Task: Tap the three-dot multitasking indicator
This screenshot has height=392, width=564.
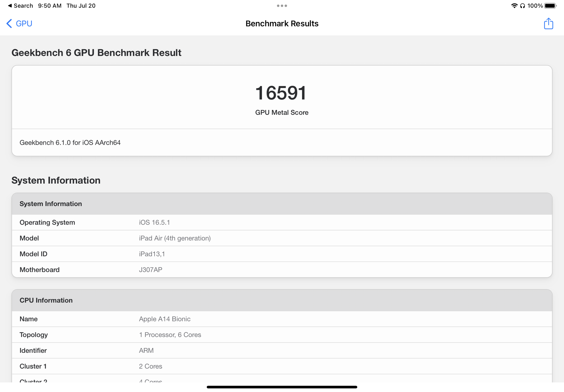Action: [282, 6]
